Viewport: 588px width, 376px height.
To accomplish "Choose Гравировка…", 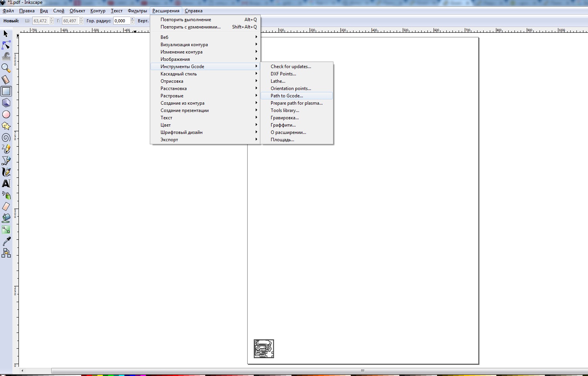I will point(297,118).
